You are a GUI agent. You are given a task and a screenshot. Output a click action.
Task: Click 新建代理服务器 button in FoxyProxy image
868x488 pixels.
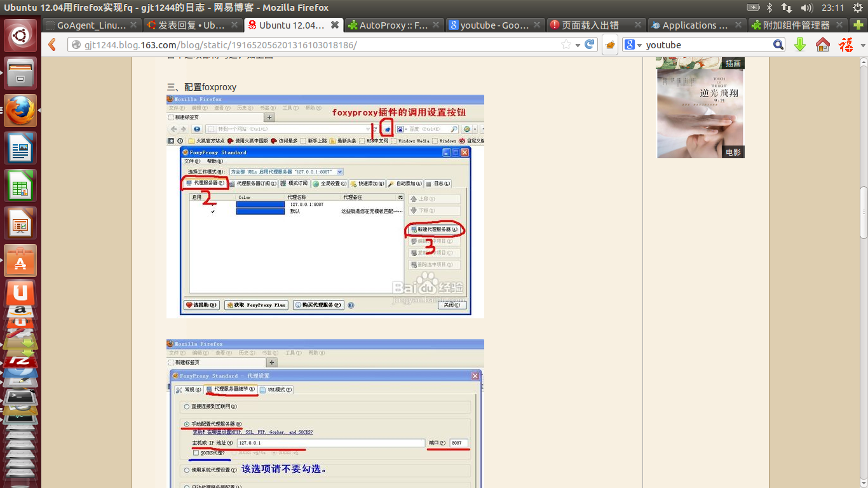click(x=434, y=229)
